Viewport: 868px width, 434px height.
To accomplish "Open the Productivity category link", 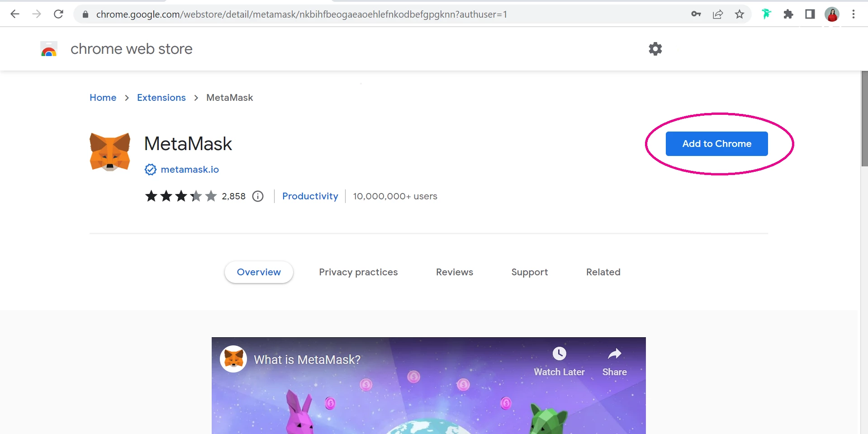I will point(310,196).
